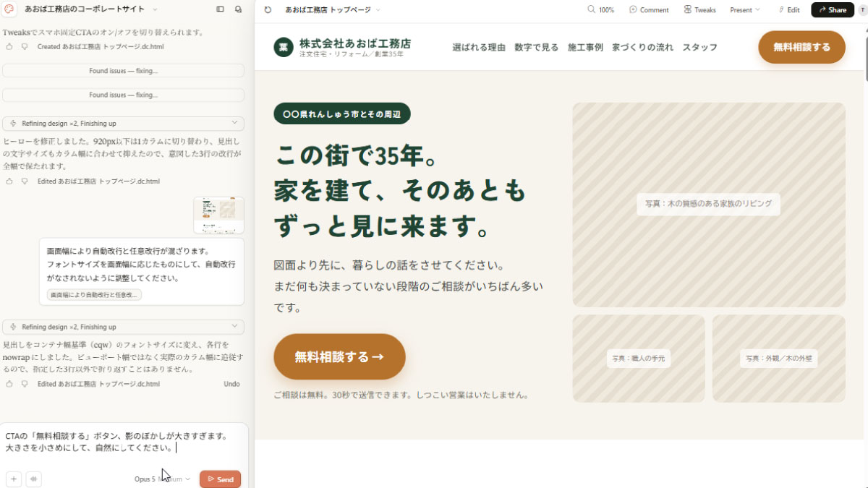Viewport: 868px width, 488px height.
Task: Click the 100% zoom magnifier
Action: (600, 10)
